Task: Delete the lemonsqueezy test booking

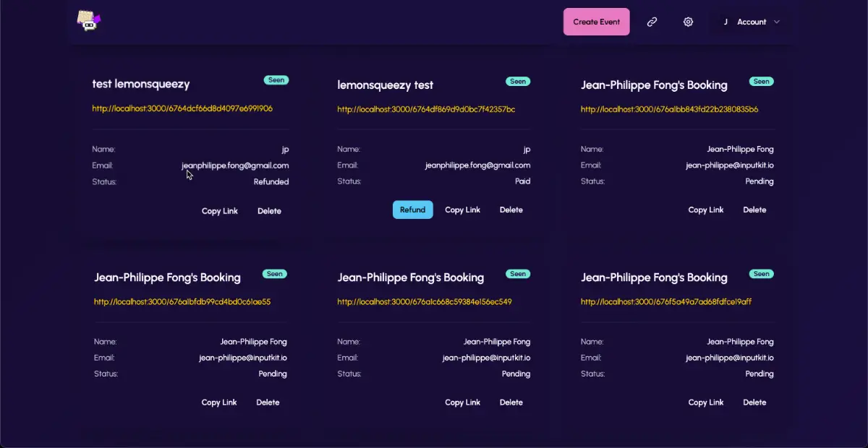Action: tap(511, 210)
